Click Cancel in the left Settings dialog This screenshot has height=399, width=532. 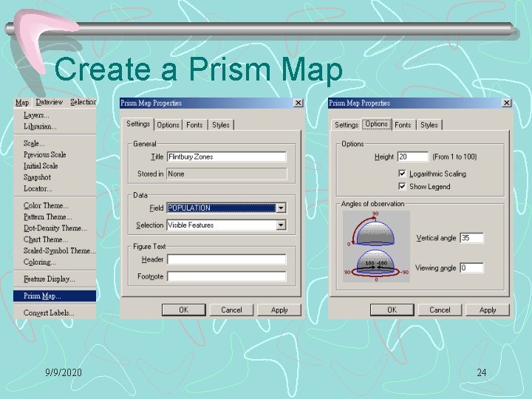pyautogui.click(x=231, y=310)
